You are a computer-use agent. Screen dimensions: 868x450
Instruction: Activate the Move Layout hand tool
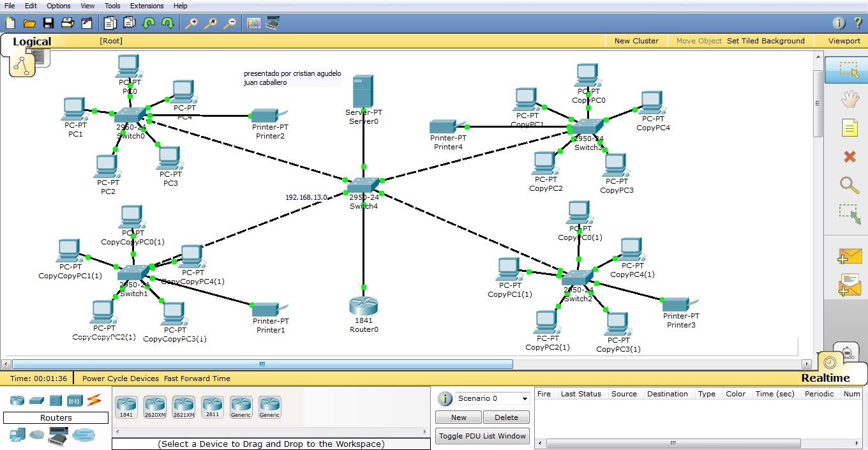(849, 99)
